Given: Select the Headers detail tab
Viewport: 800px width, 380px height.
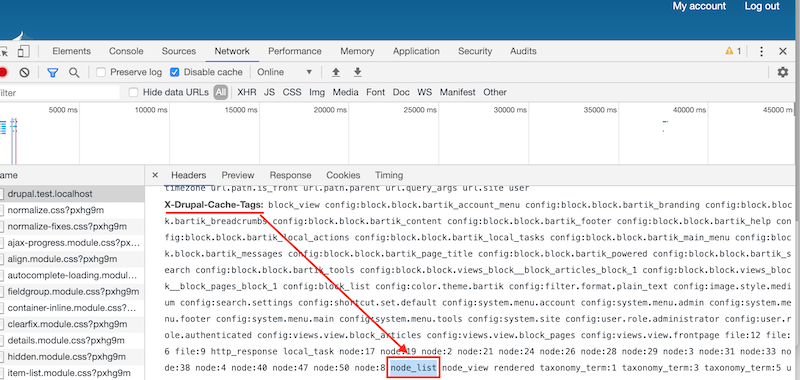Looking at the screenshot, I should pyautogui.click(x=188, y=175).
